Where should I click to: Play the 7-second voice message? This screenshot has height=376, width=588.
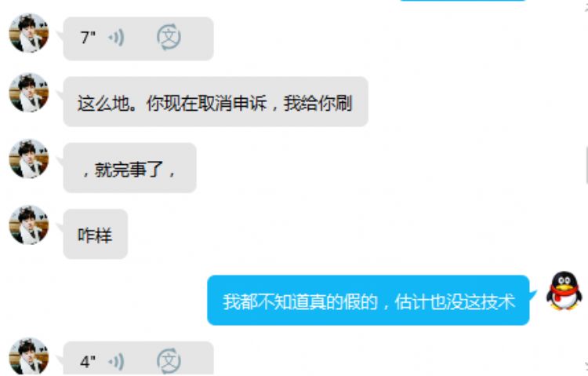click(x=138, y=38)
